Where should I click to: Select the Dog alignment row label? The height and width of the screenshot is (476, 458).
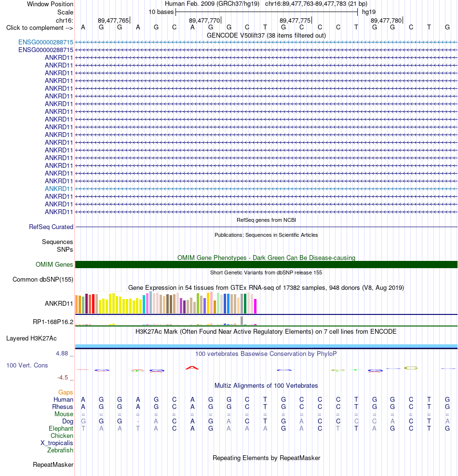tap(67, 422)
